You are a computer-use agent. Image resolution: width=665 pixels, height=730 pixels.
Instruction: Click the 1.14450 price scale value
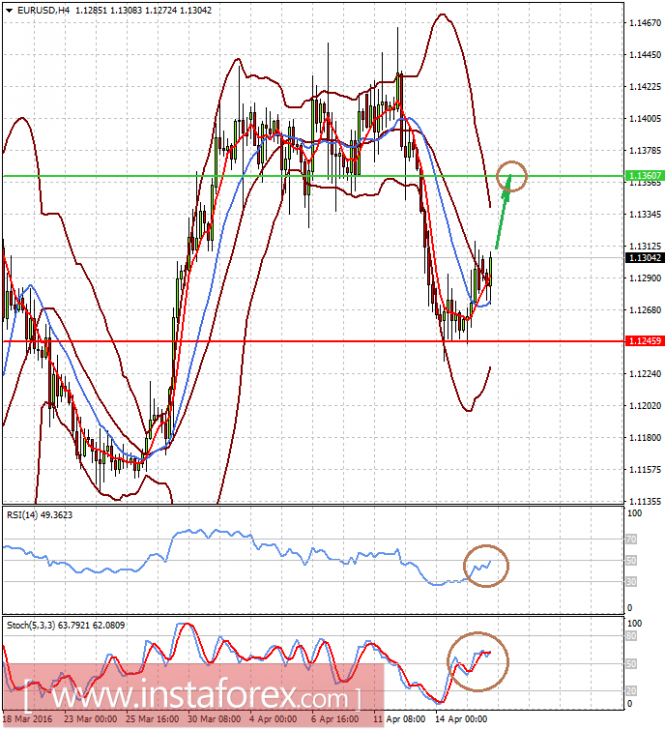click(645, 54)
